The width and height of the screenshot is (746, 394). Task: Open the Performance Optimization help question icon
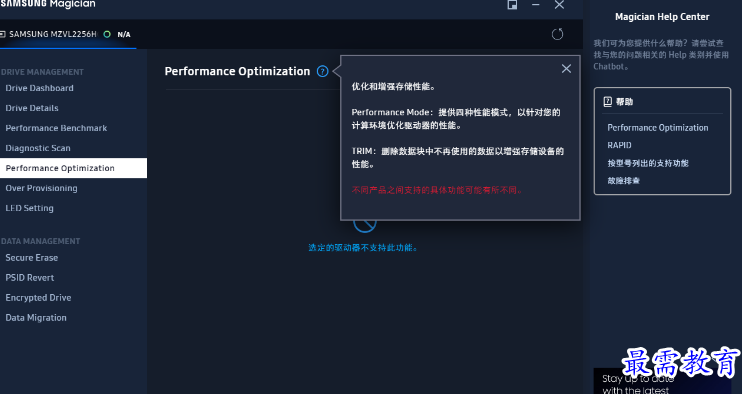point(323,71)
